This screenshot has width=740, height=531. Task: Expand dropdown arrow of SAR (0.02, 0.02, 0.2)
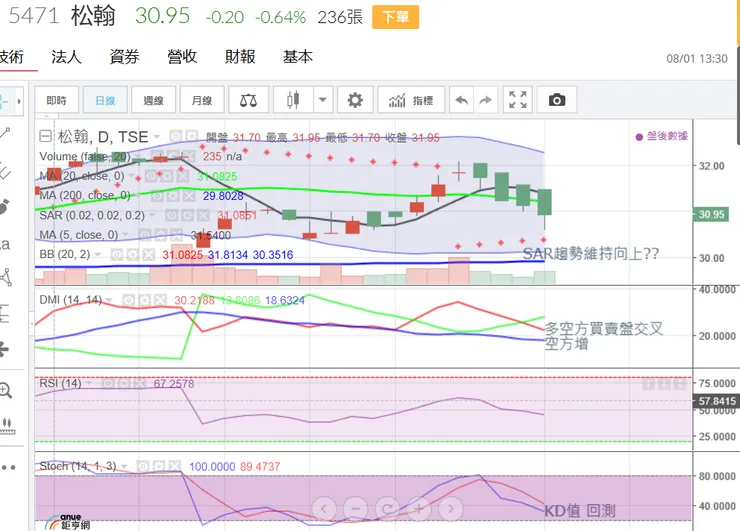coord(152,216)
